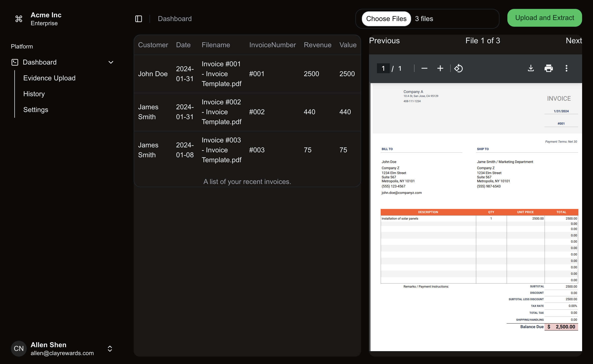Print the PDF invoice
593x364 pixels.
[548, 68]
